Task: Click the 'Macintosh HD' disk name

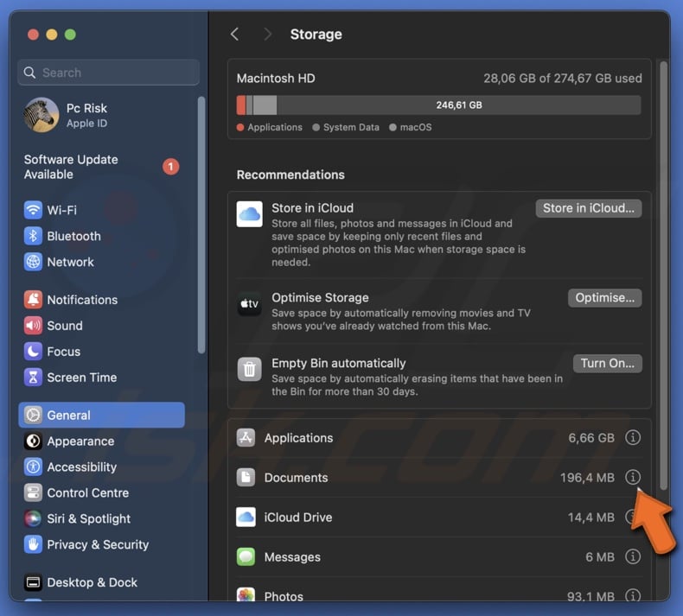Action: pos(276,79)
